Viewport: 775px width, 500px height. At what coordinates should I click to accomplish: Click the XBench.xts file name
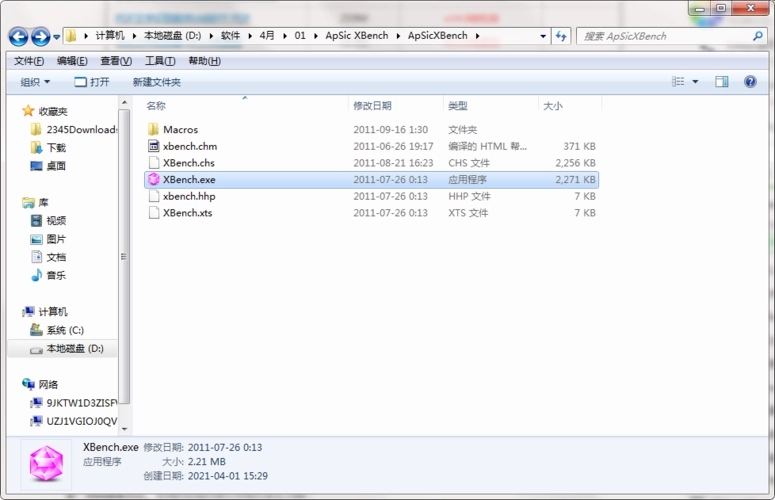(187, 213)
